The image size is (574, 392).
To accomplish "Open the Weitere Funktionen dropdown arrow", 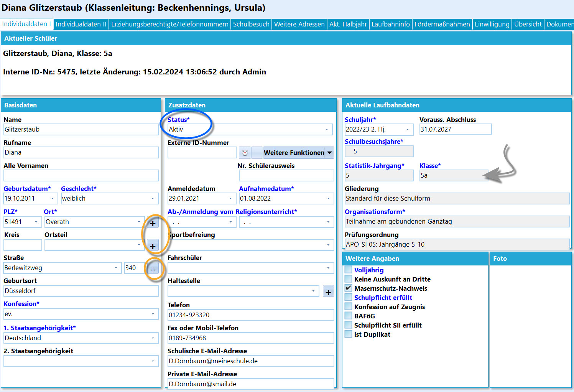I will pyautogui.click(x=330, y=153).
